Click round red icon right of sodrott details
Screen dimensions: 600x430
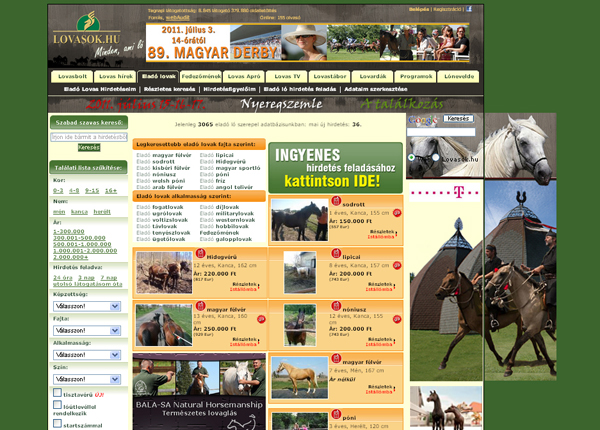tap(397, 213)
